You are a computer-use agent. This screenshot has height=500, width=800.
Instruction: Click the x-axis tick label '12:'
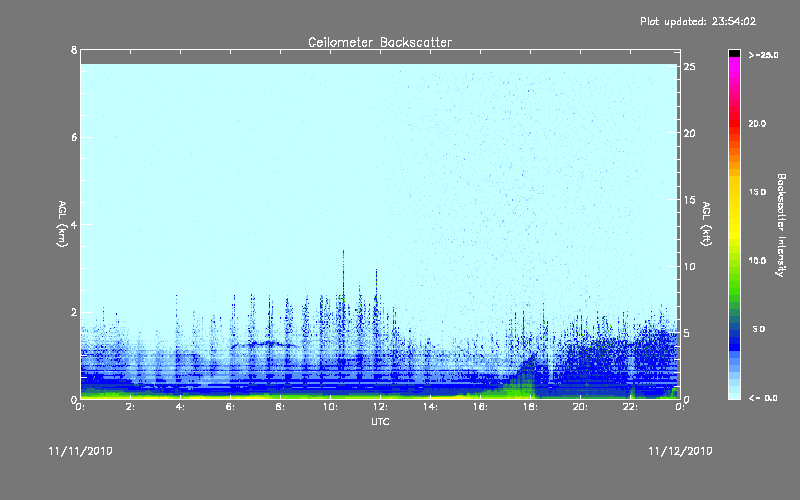380,407
